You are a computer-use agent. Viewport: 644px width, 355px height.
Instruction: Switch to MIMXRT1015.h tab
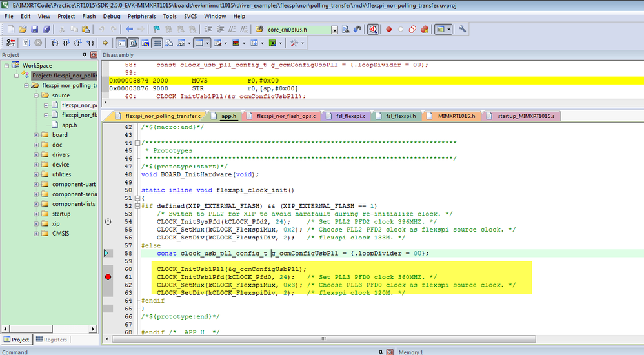click(x=451, y=116)
